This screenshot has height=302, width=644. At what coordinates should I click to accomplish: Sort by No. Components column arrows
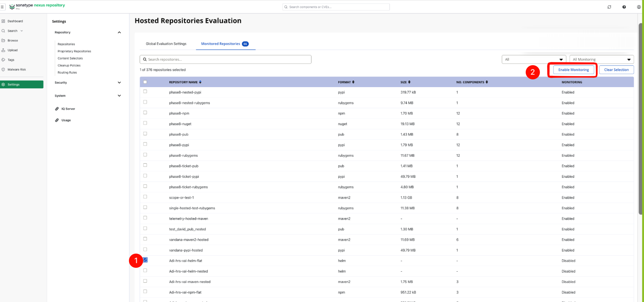pos(487,82)
